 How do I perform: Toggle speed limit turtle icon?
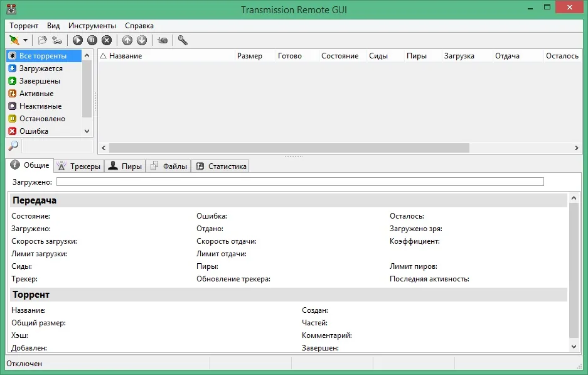163,40
